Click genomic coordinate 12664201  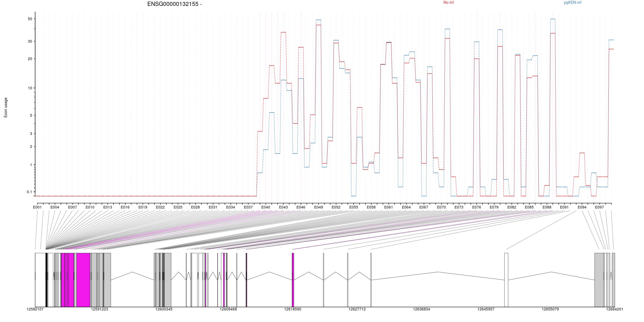[x=615, y=309]
